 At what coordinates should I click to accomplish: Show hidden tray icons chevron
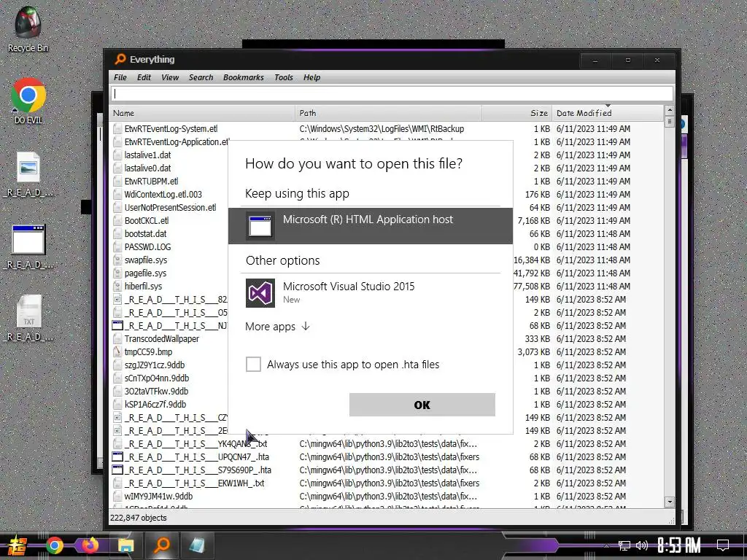(x=606, y=545)
